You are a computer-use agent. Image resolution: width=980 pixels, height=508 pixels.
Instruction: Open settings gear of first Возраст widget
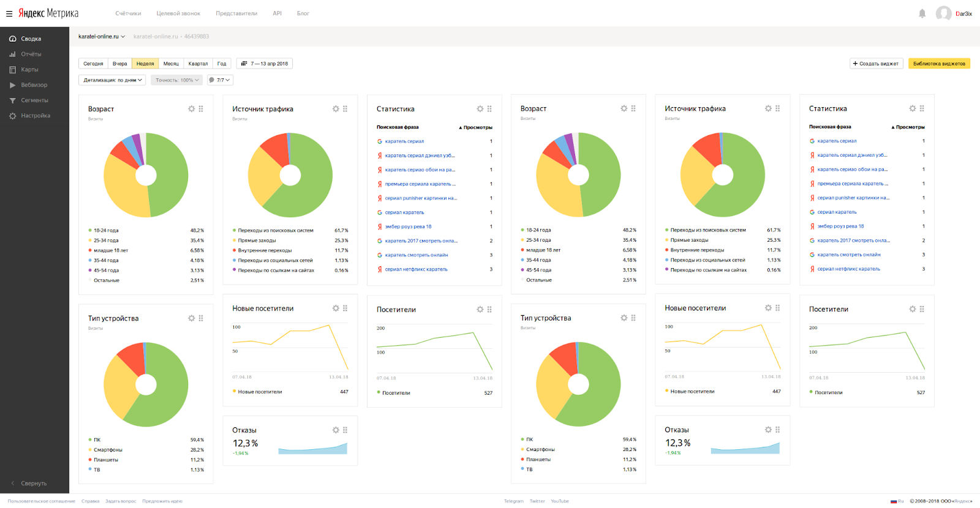pyautogui.click(x=192, y=109)
